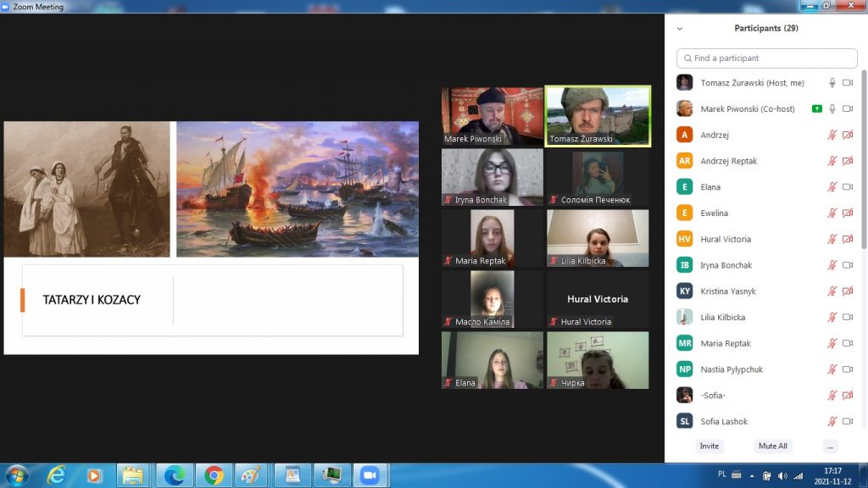Click Andrzej's muted microphone icon
The width and height of the screenshot is (868, 488).
tap(832, 135)
